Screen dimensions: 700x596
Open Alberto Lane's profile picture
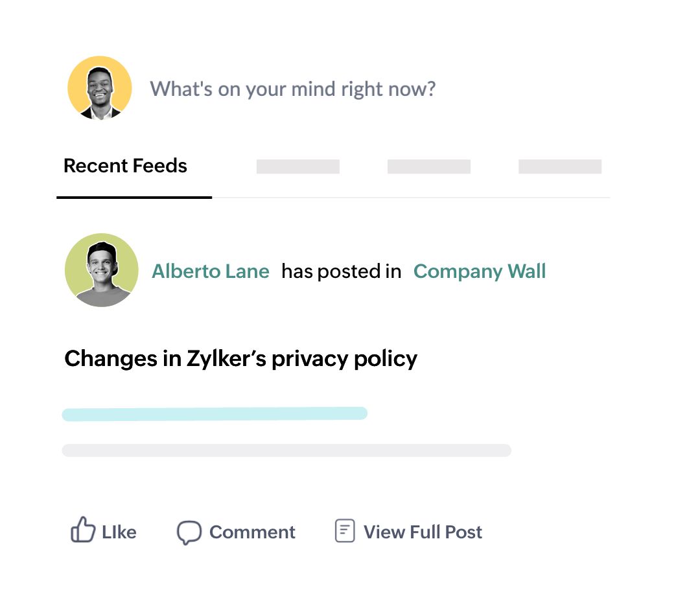coord(102,270)
